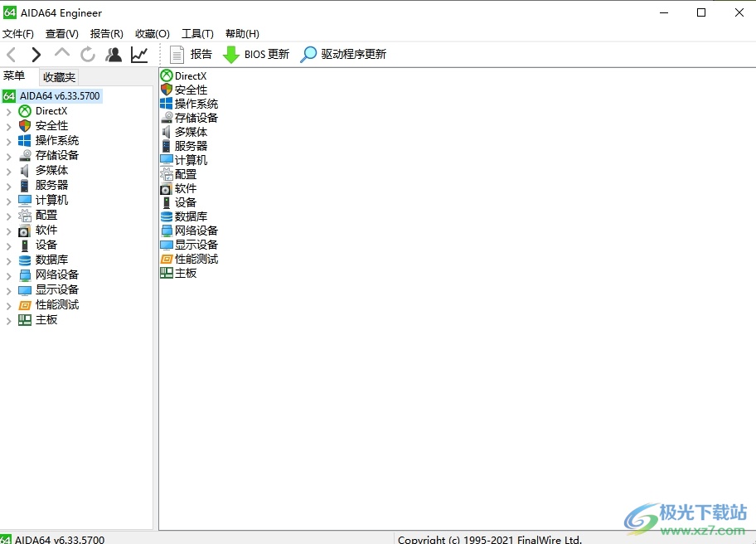This screenshot has width=756, height=544.
Task: Switch to the 收藏夹 tab
Action: pos(59,77)
